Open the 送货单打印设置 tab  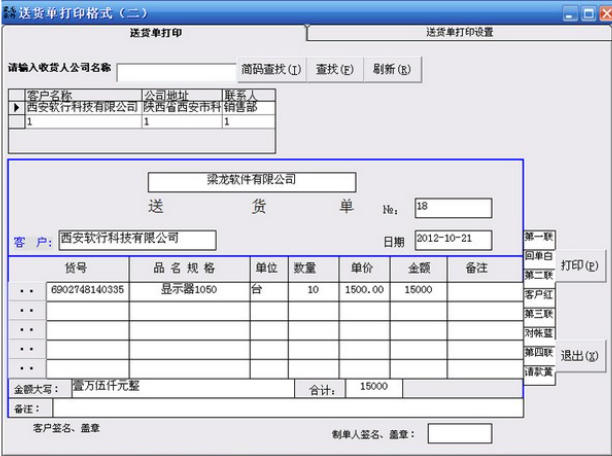(459, 32)
